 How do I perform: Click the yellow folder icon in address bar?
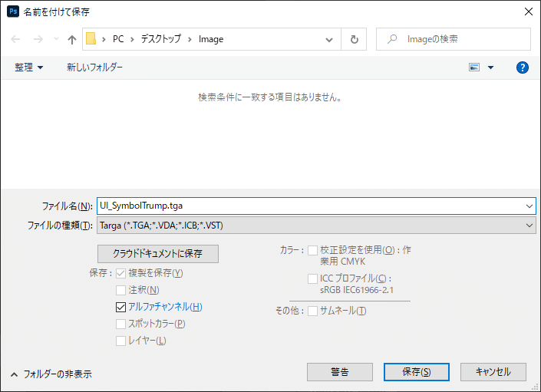(91, 39)
